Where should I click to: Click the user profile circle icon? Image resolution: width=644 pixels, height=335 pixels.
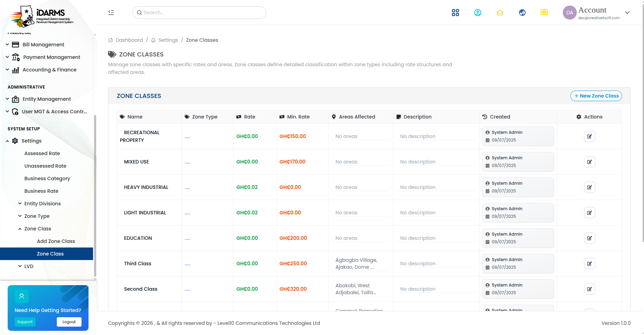(477, 13)
